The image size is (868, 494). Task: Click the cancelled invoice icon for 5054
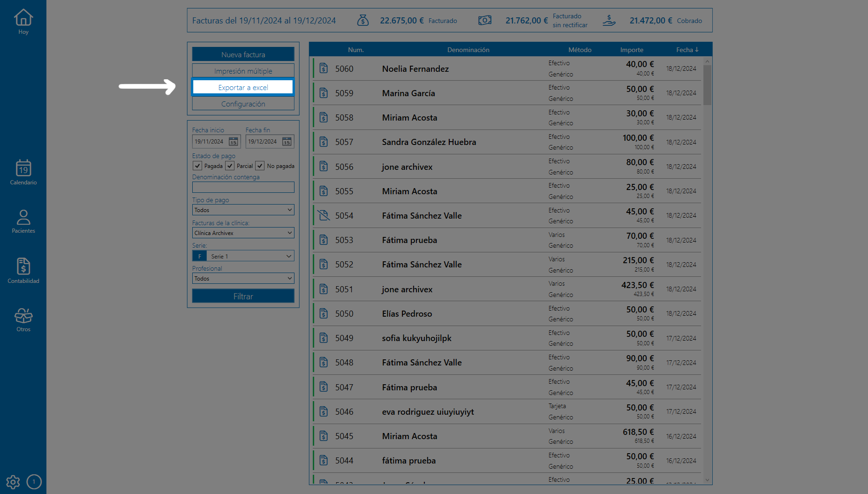click(324, 215)
